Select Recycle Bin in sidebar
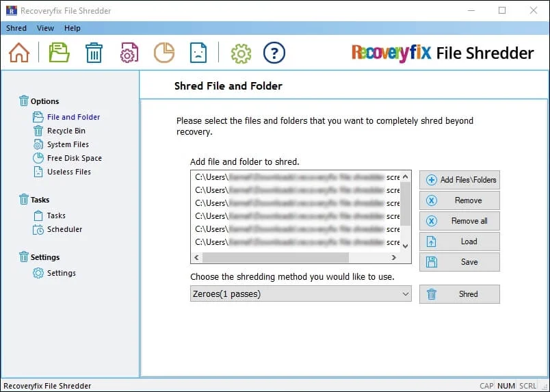The image size is (550, 392). [x=66, y=131]
